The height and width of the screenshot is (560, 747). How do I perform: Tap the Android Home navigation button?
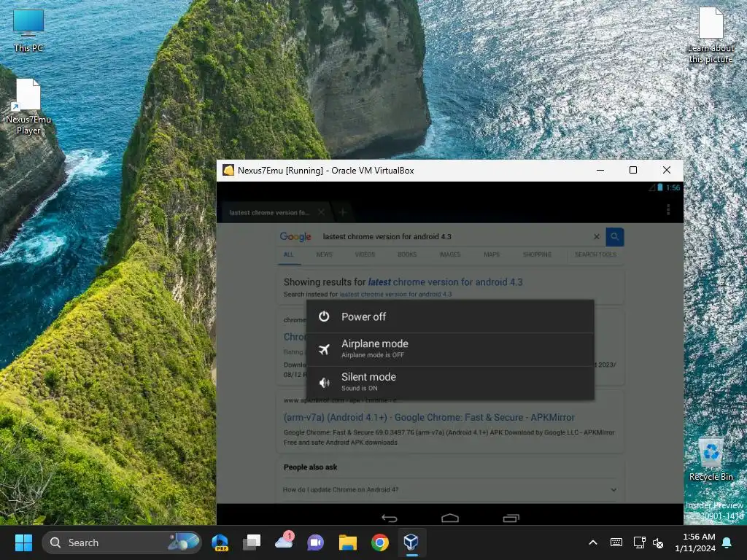(x=449, y=518)
